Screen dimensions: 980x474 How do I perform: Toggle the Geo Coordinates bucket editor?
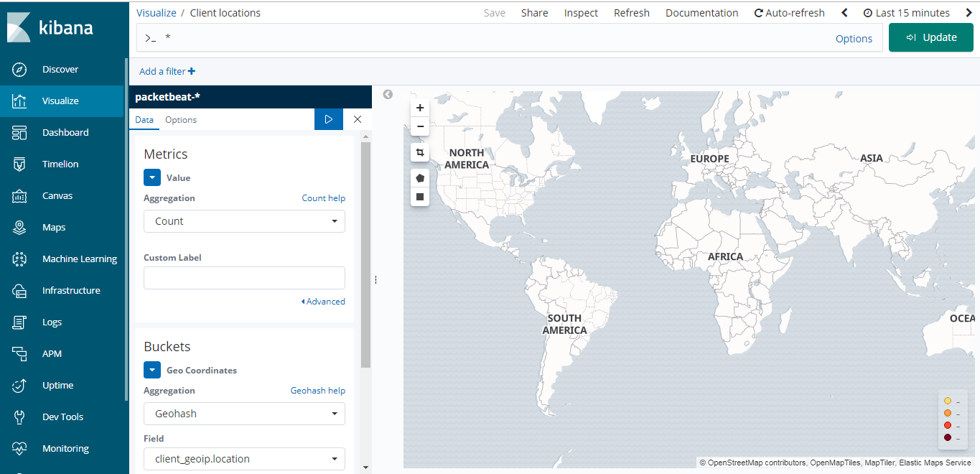point(152,370)
